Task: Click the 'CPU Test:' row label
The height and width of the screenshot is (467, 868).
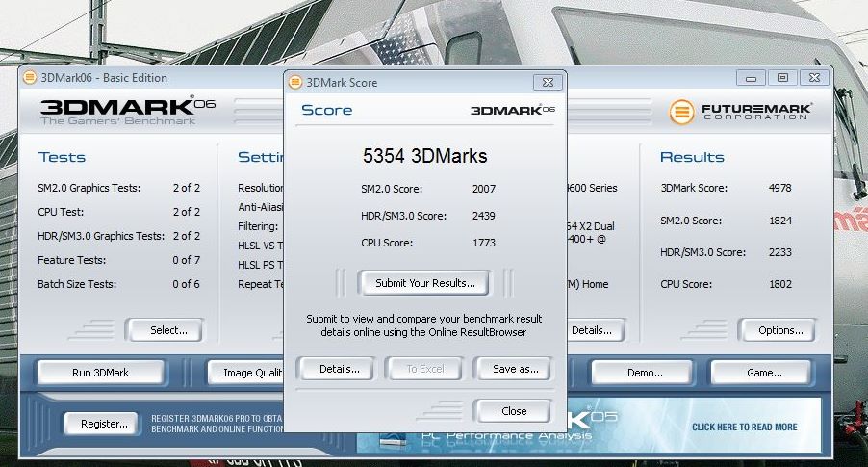Action: coord(61,212)
